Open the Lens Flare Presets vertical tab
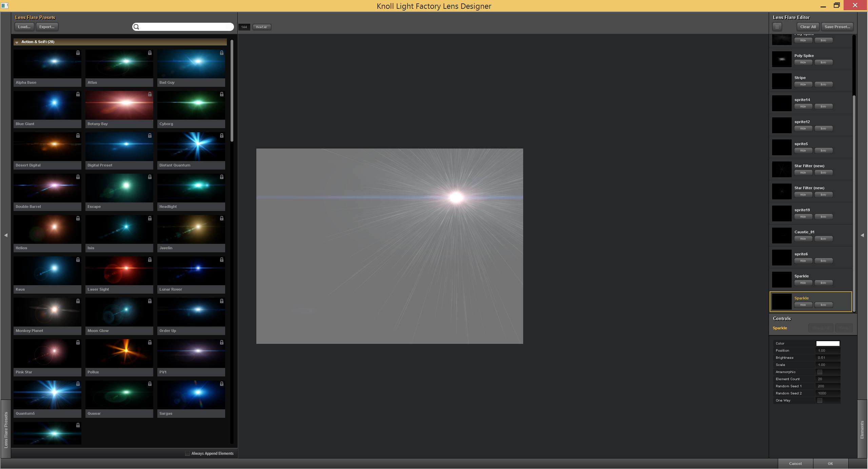This screenshot has width=868, height=469. click(x=6, y=430)
